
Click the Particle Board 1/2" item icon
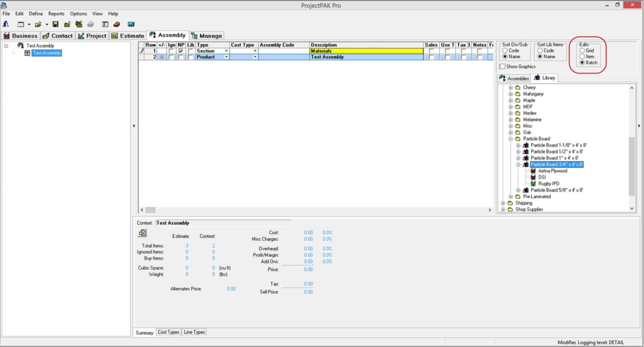click(x=526, y=152)
